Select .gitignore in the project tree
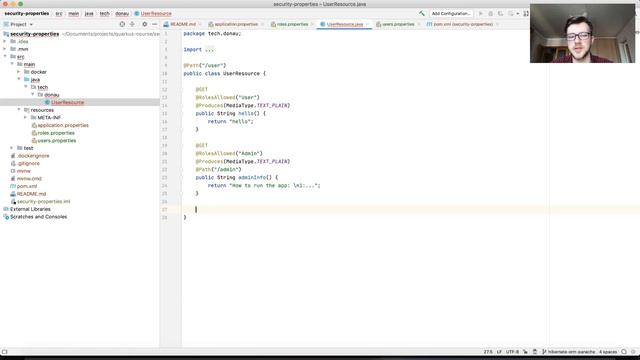Viewport: 640px width, 360px height. [x=28, y=163]
